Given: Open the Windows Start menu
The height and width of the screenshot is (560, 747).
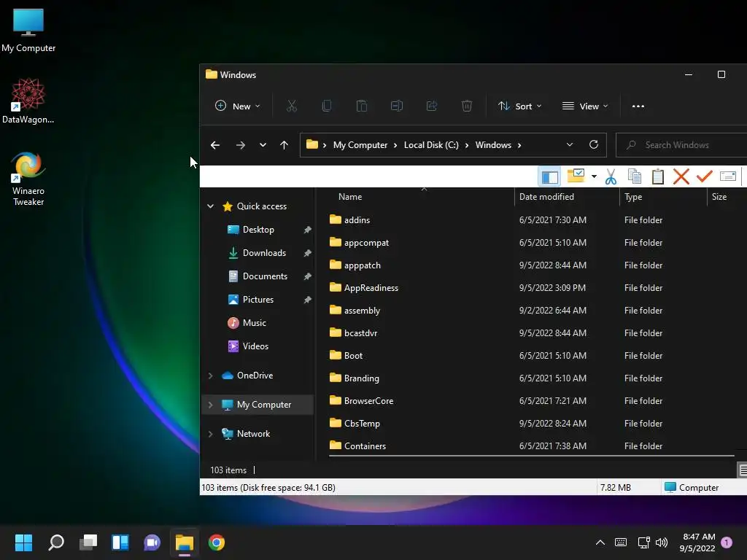Looking at the screenshot, I should [23, 542].
